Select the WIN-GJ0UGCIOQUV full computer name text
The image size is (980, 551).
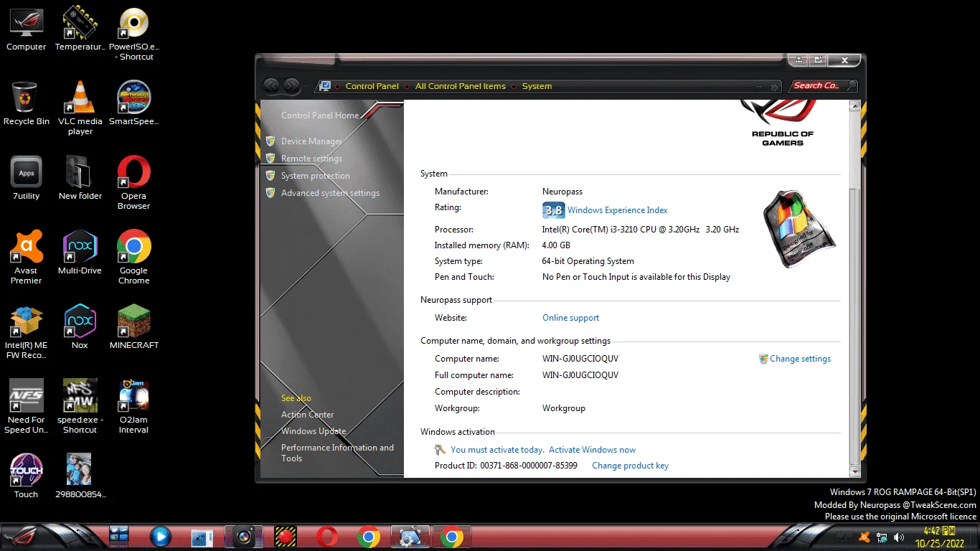coord(580,375)
